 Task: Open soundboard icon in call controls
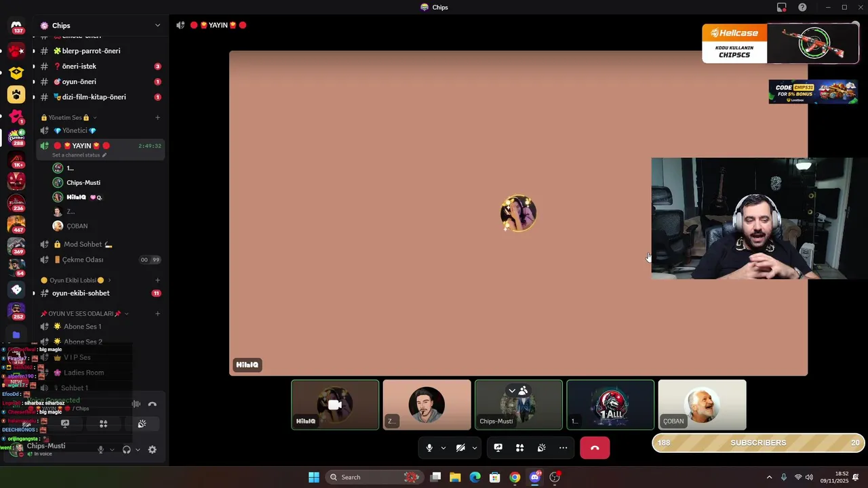[541, 448]
